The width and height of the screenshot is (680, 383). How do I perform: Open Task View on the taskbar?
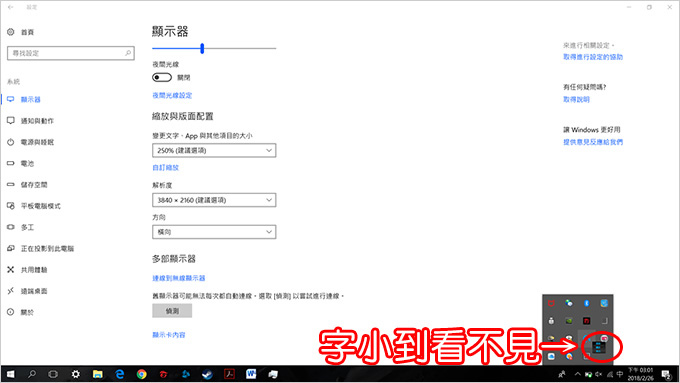click(53, 374)
